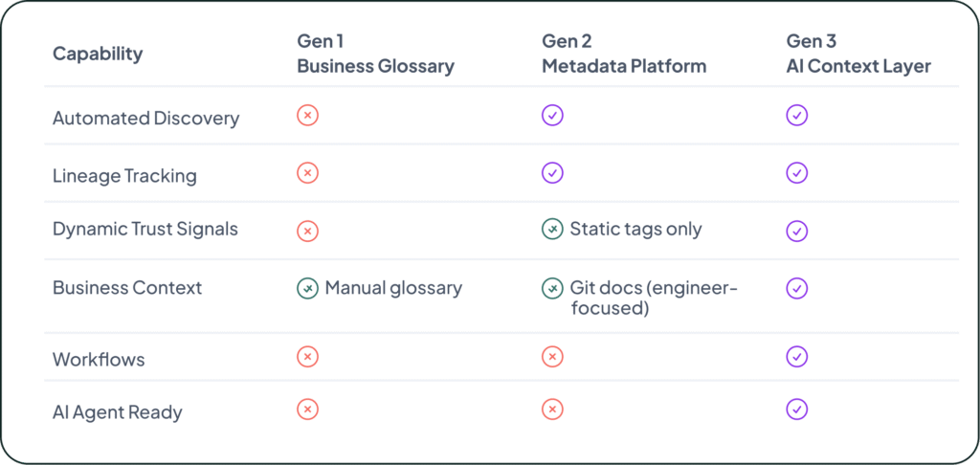Click the Gen 3 Workflows purple checkmark
980x465 pixels.
[796, 357]
